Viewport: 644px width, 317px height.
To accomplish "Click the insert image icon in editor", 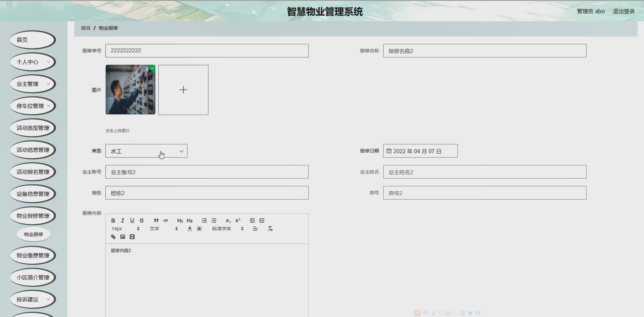I will 123,237.
